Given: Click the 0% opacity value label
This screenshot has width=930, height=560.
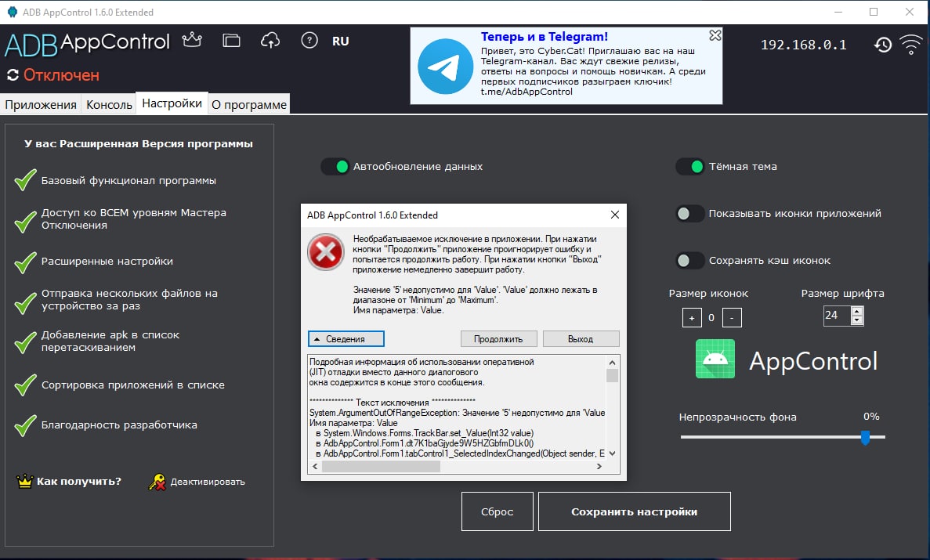Looking at the screenshot, I should 871,417.
